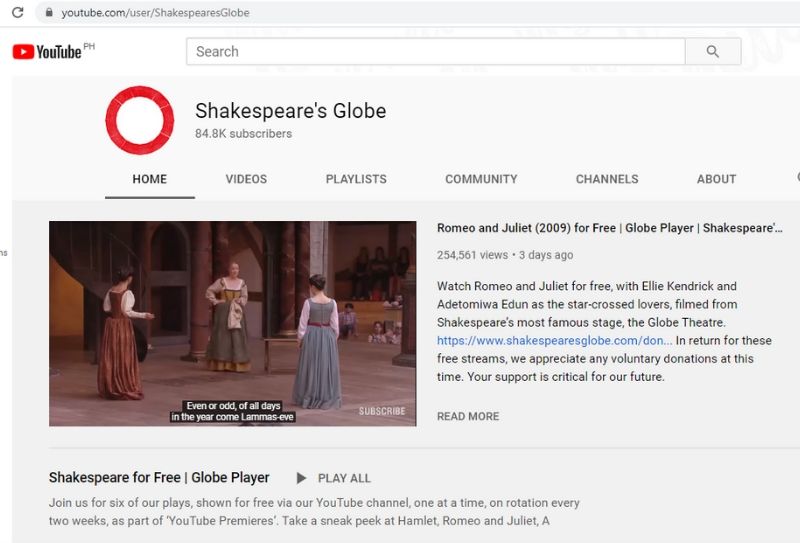The height and width of the screenshot is (543, 800).
Task: Click the PLAY ALL text button
Action: coord(344,479)
